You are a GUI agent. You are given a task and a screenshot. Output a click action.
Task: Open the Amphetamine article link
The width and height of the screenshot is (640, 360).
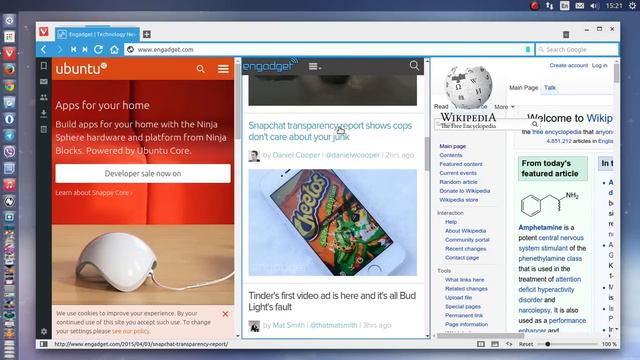[x=540, y=227]
